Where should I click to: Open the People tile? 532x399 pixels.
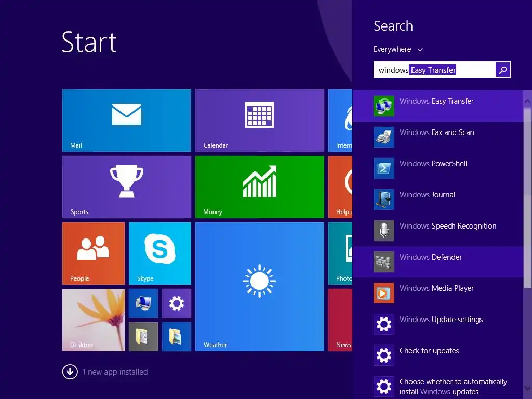[x=94, y=254]
